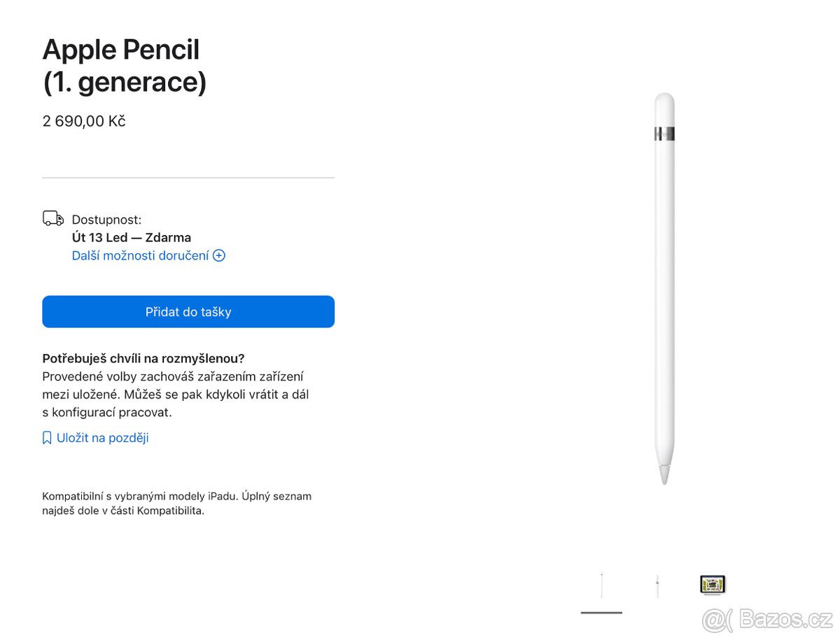Open the Další možnosti doručení link
The image size is (840, 640).
[x=140, y=255]
